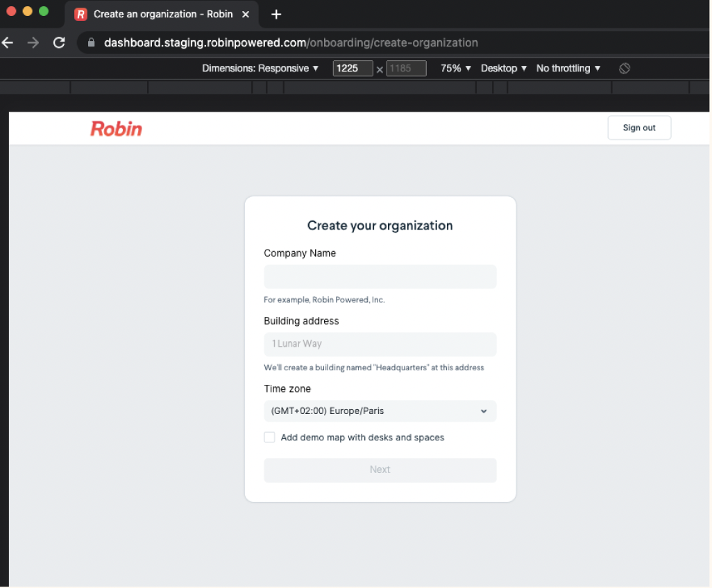
Task: Click the Building address label
Action: pyautogui.click(x=301, y=321)
